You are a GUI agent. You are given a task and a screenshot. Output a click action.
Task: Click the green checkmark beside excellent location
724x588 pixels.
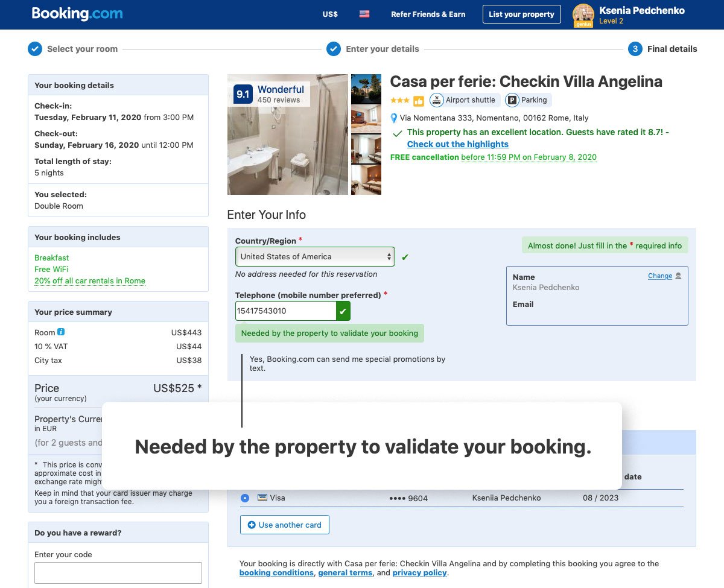(397, 133)
